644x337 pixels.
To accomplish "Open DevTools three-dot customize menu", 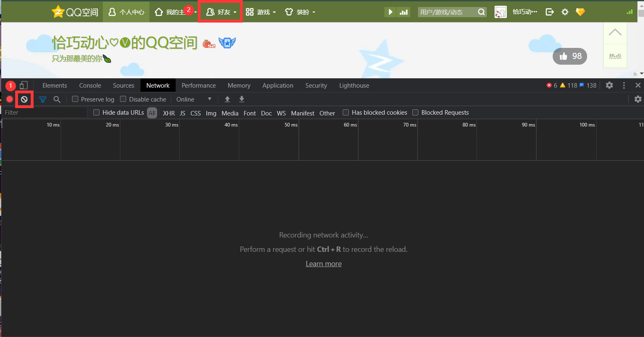I will click(624, 85).
